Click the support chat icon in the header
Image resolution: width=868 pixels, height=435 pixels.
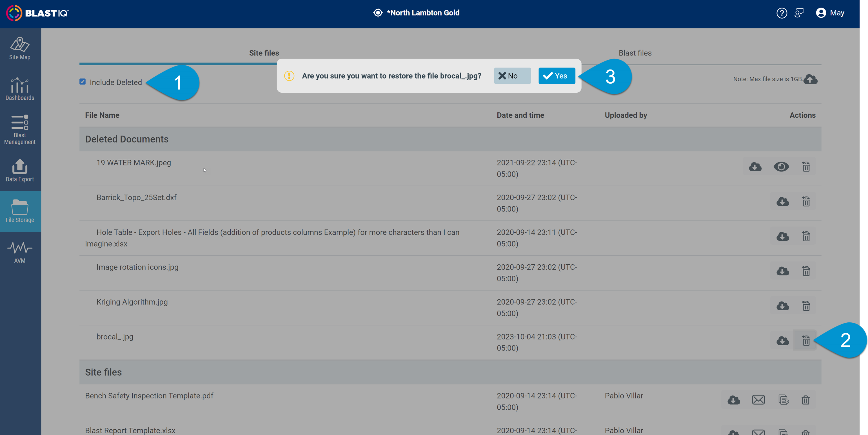tap(799, 13)
